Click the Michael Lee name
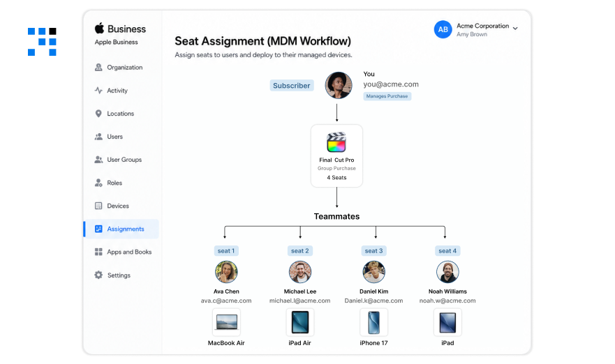615x364 pixels. pos(300,291)
